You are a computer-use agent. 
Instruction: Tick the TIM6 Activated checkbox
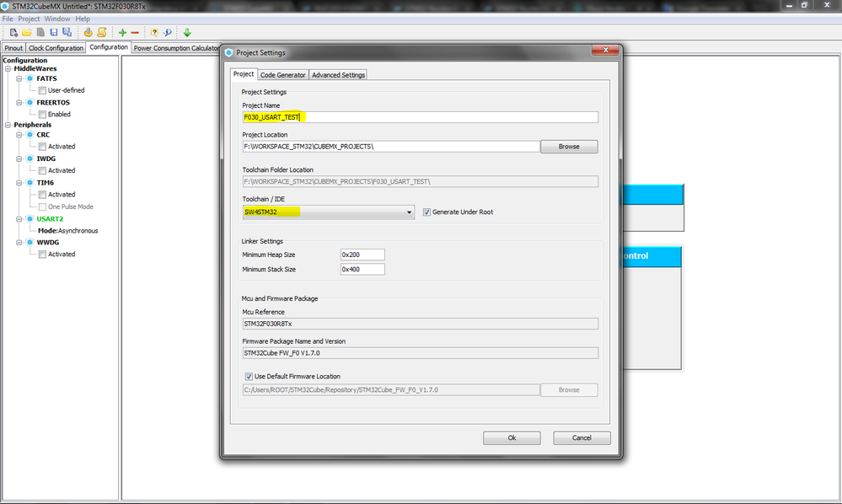(42, 195)
